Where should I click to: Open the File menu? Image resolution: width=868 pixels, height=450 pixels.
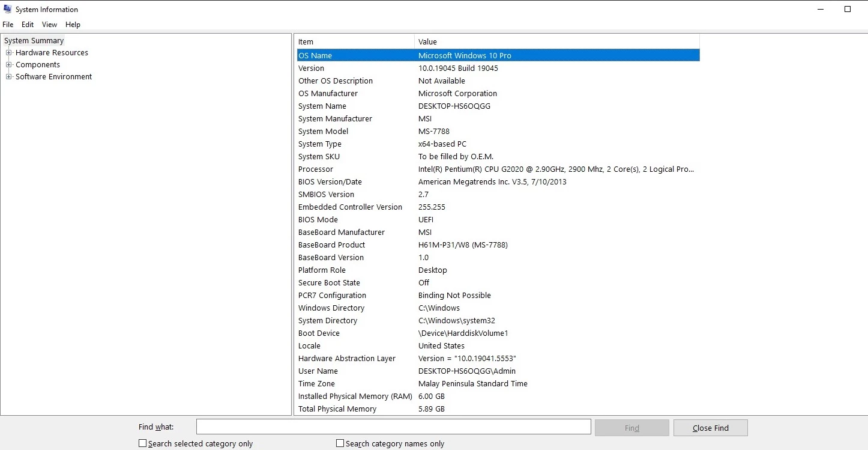click(x=8, y=25)
